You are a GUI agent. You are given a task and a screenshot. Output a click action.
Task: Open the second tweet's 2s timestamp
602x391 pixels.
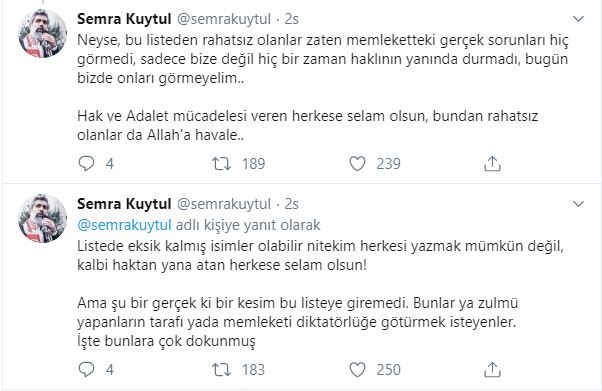point(292,204)
